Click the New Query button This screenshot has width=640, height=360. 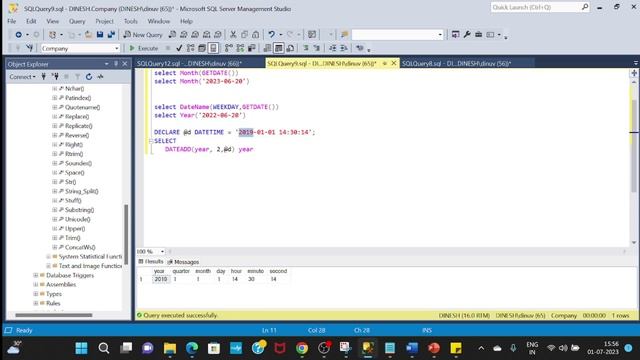(x=143, y=35)
